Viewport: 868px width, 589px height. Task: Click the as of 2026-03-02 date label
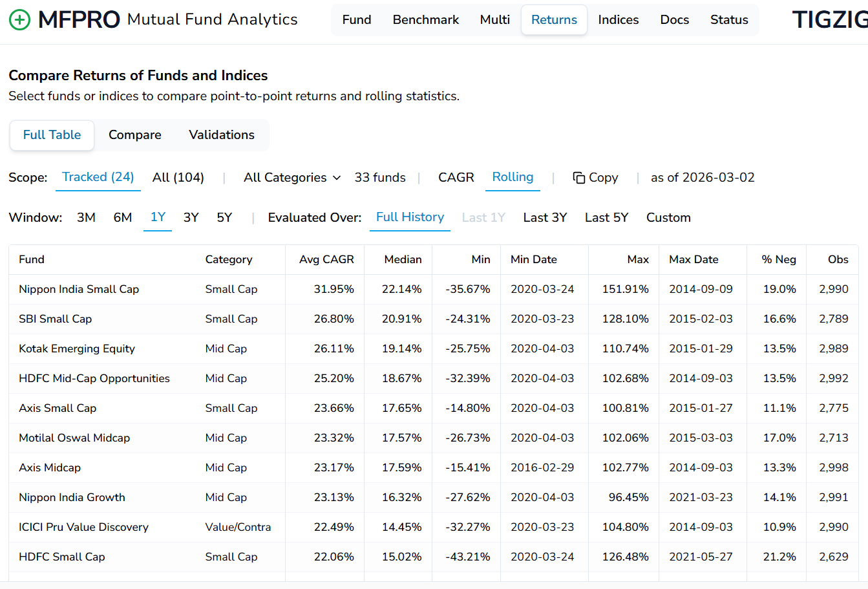point(703,178)
